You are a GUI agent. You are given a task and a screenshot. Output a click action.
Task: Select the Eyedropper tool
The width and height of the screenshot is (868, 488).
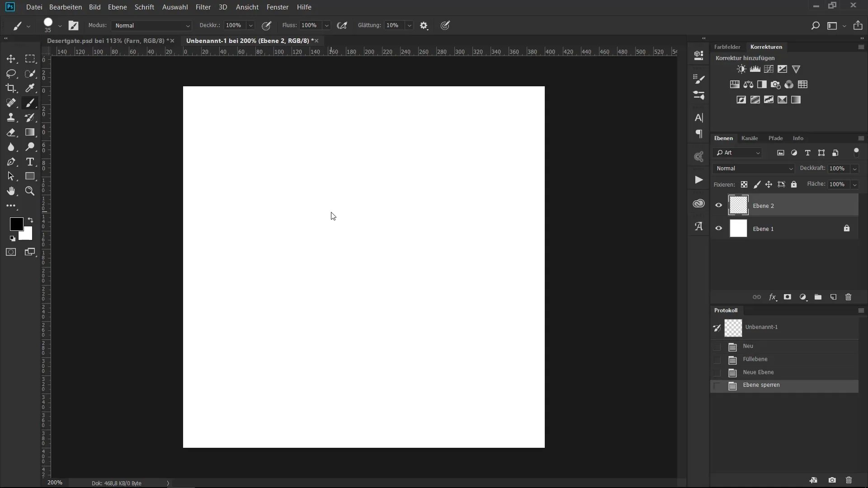pyautogui.click(x=30, y=88)
